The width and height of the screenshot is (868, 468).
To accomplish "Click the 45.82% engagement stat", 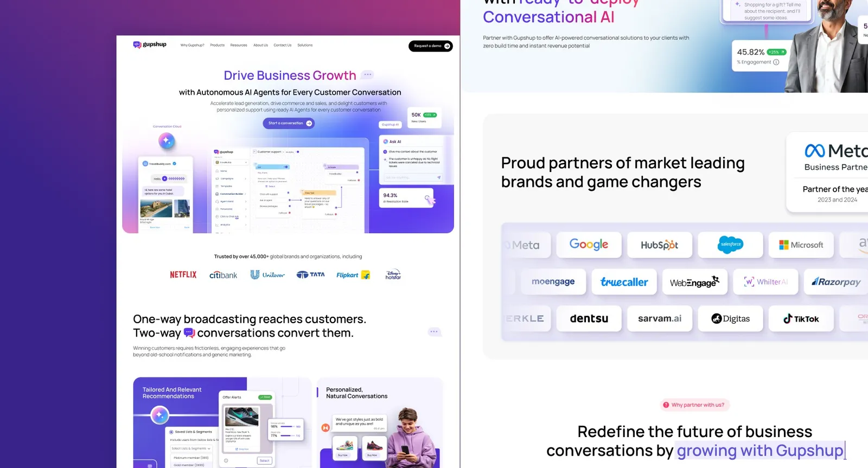I will (750, 52).
